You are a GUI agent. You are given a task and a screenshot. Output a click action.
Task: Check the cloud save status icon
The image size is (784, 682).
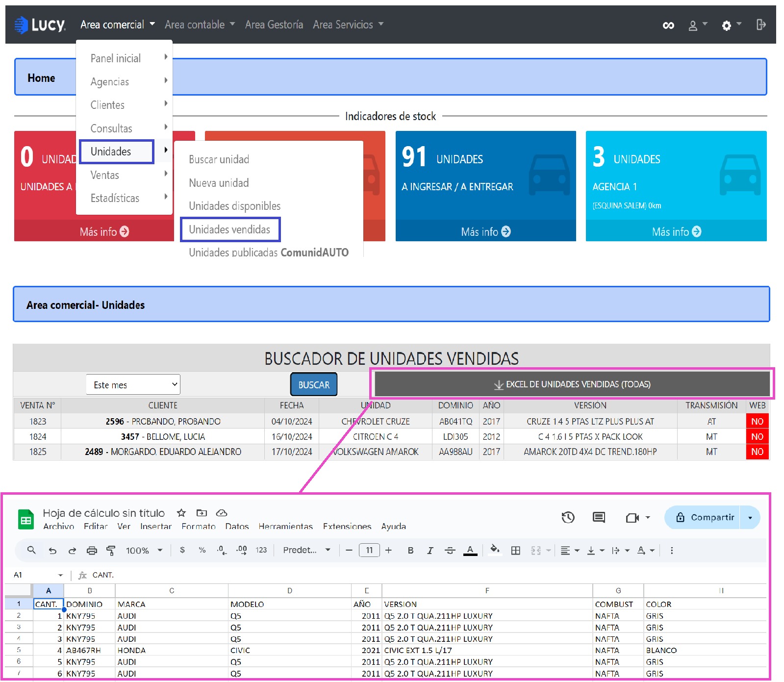[x=222, y=513]
